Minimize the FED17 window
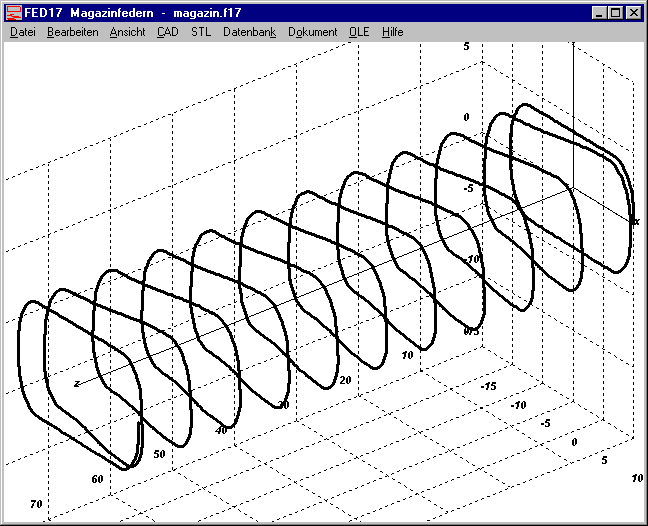 coord(598,13)
